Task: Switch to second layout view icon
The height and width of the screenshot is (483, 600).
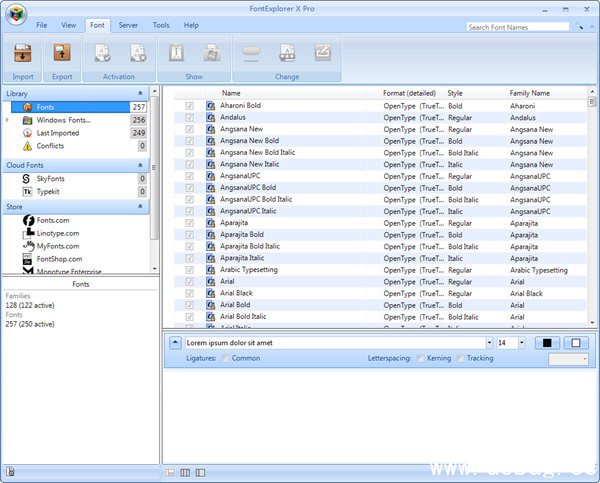Action: click(185, 473)
